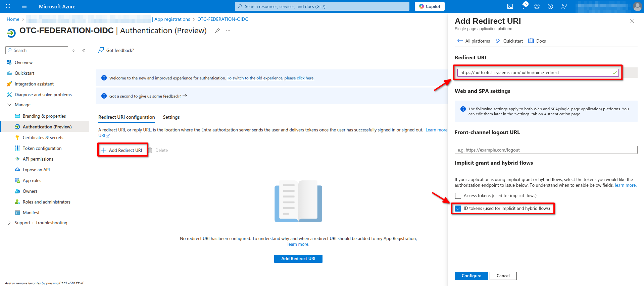Open the Cloud Shell icon in header
Screen dimensions: 644x286
[510, 6]
